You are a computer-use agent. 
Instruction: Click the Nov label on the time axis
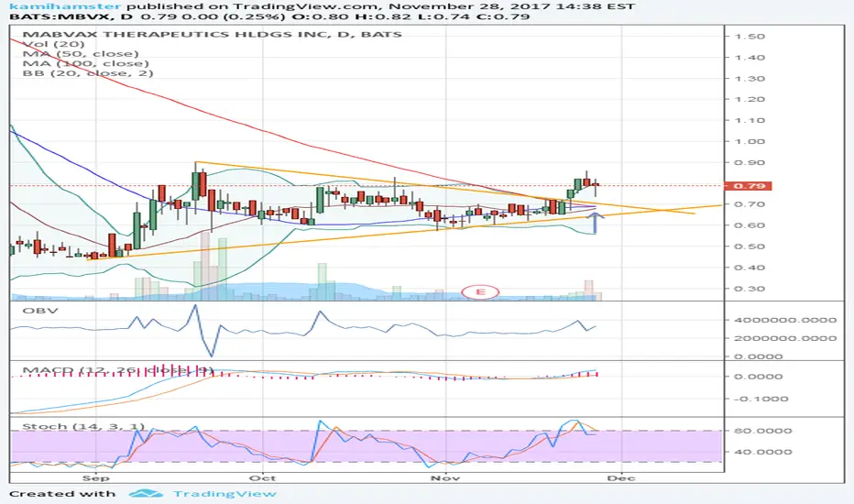point(445,478)
